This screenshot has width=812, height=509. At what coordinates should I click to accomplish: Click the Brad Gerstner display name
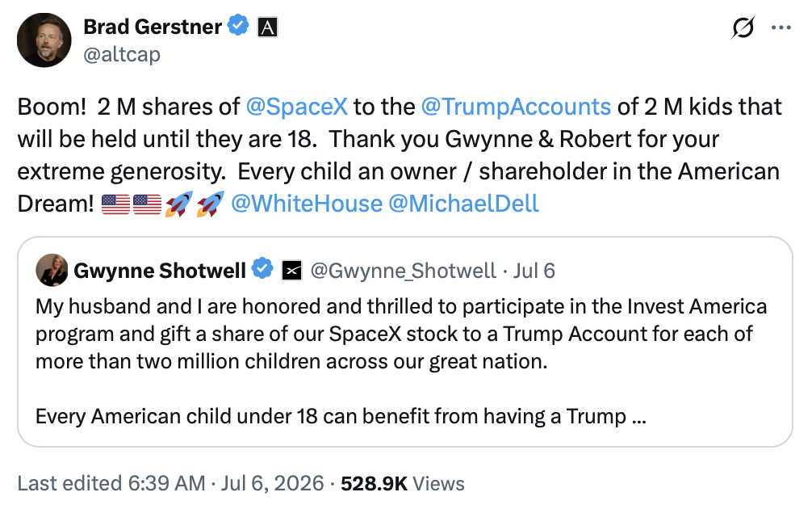coord(153,27)
